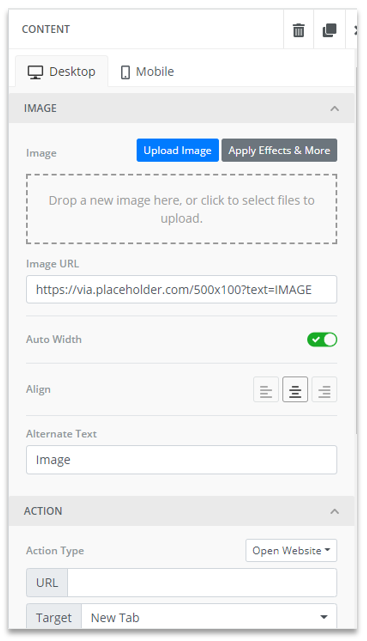Focus the Image URL input field
This screenshot has width=367, height=641.
(x=181, y=290)
